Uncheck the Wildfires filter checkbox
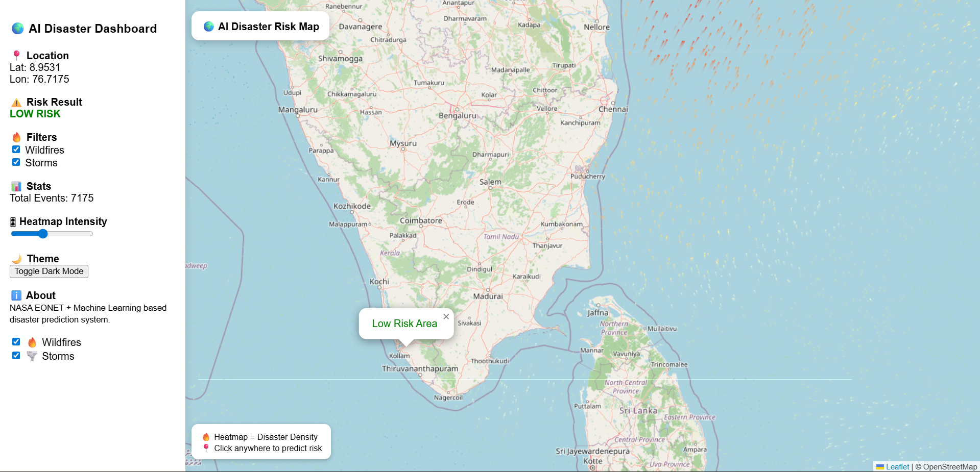Image resolution: width=980 pixels, height=472 pixels. pos(16,149)
